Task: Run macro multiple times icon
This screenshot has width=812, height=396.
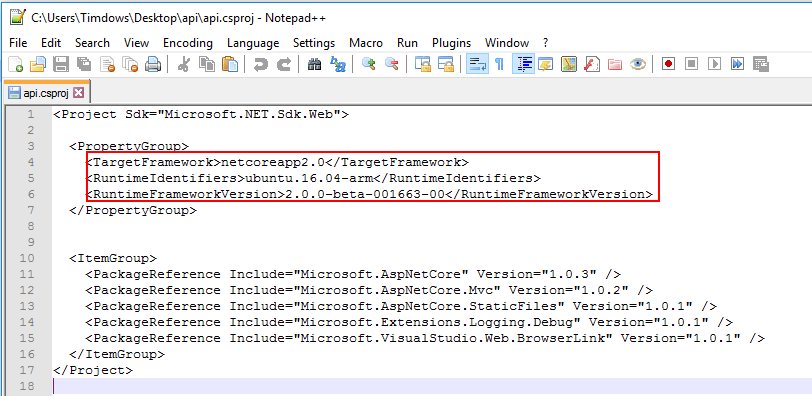Action: coord(737,64)
